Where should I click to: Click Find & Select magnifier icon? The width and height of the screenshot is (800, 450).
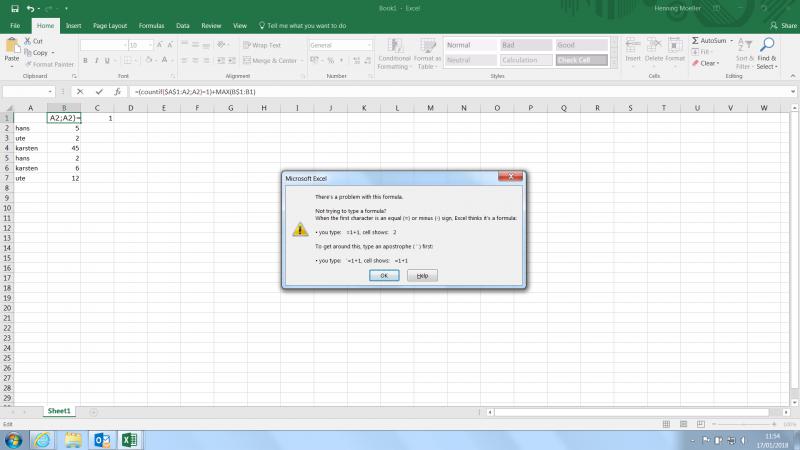point(767,45)
